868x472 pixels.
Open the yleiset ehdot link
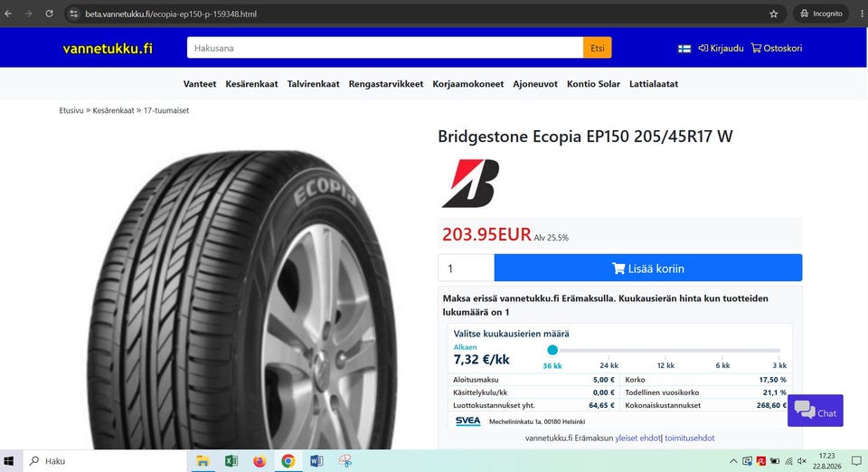(637, 438)
